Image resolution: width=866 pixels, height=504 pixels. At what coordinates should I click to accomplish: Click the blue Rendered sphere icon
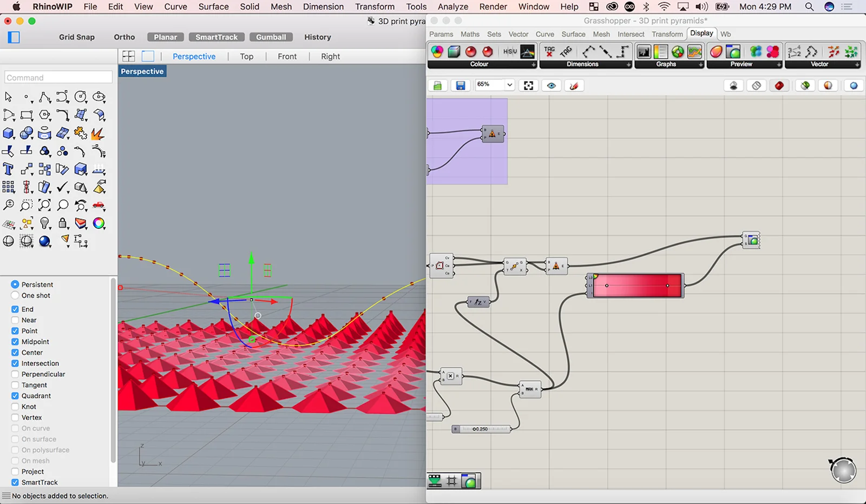pos(45,241)
